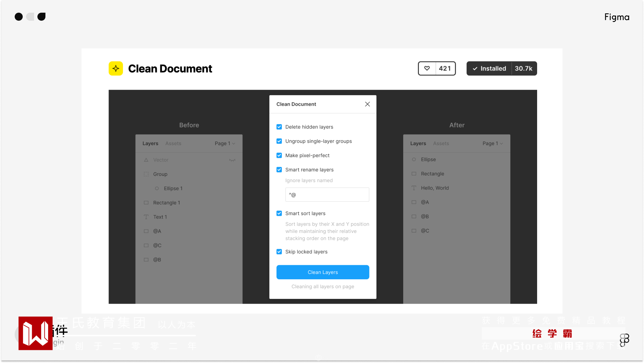Click the red W logo at bottom left

pyautogui.click(x=35, y=333)
